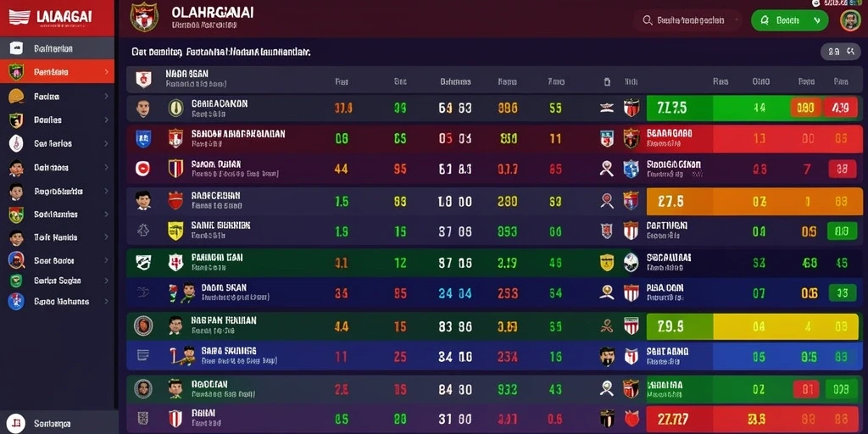Select the highlighted red sidebar menu item

click(58, 72)
